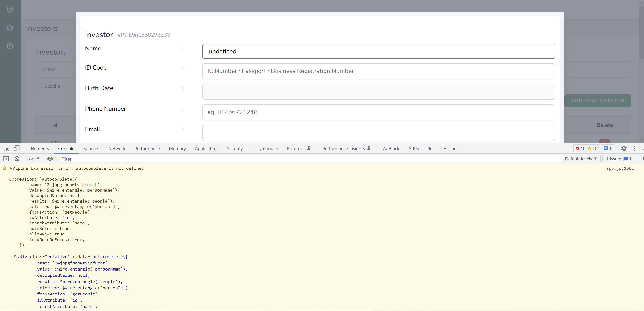Click into the Phone Number input field
Screen dimensions: 644x311
pyautogui.click(x=378, y=112)
